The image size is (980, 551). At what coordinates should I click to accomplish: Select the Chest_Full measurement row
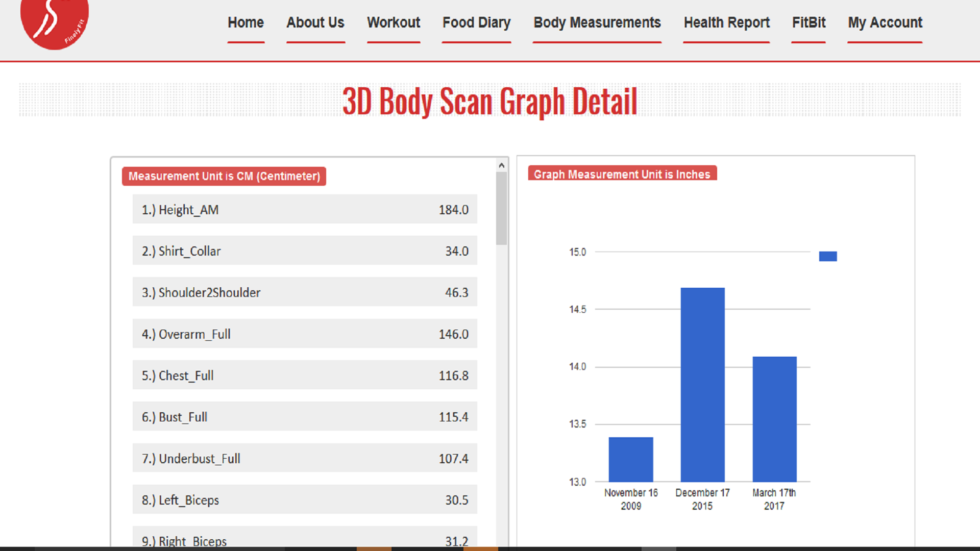point(305,375)
